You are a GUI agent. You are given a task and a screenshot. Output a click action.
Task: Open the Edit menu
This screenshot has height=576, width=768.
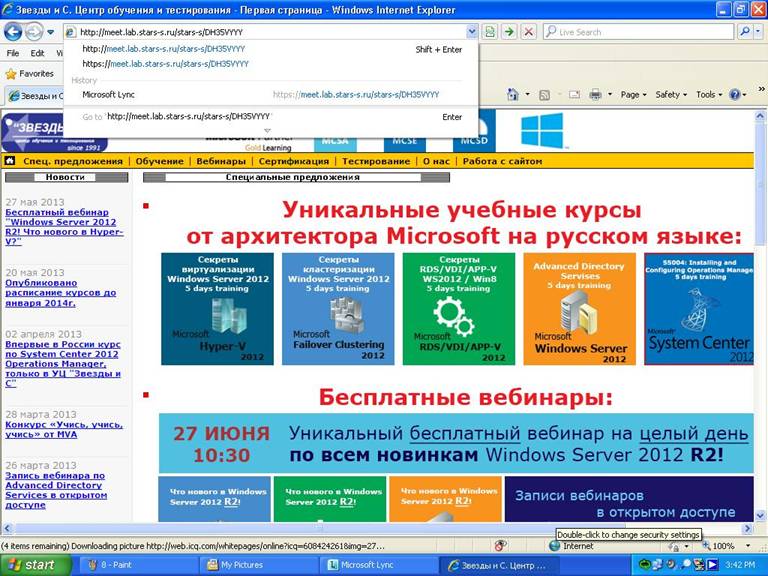(37, 53)
